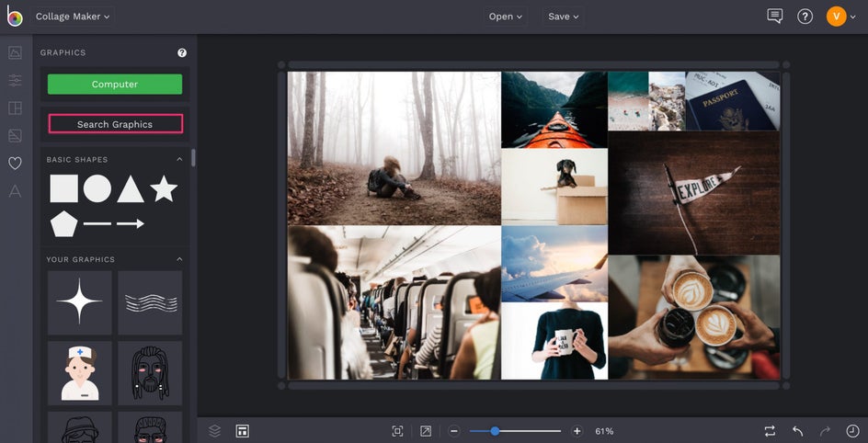Image resolution: width=868 pixels, height=443 pixels.
Task: Expand the account menu chevron next to avatar
Action: click(852, 17)
